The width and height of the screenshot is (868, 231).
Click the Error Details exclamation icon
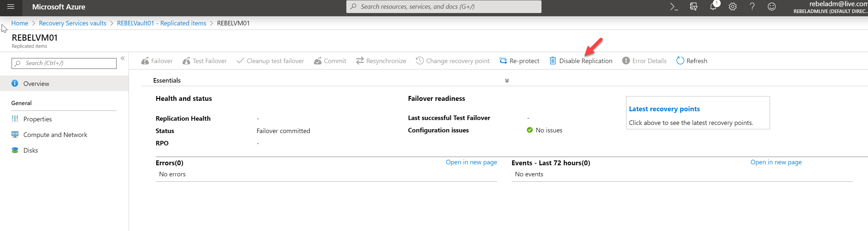pyautogui.click(x=626, y=61)
